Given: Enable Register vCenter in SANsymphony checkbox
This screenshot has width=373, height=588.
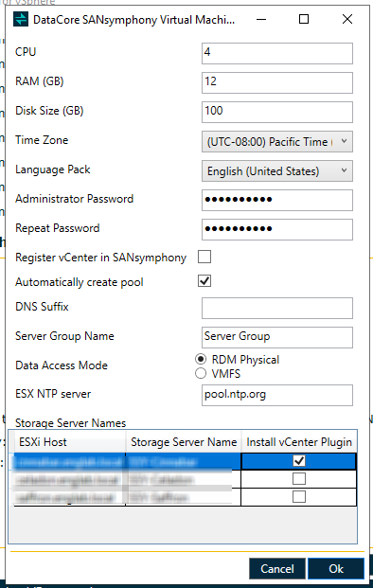Looking at the screenshot, I should click(204, 257).
